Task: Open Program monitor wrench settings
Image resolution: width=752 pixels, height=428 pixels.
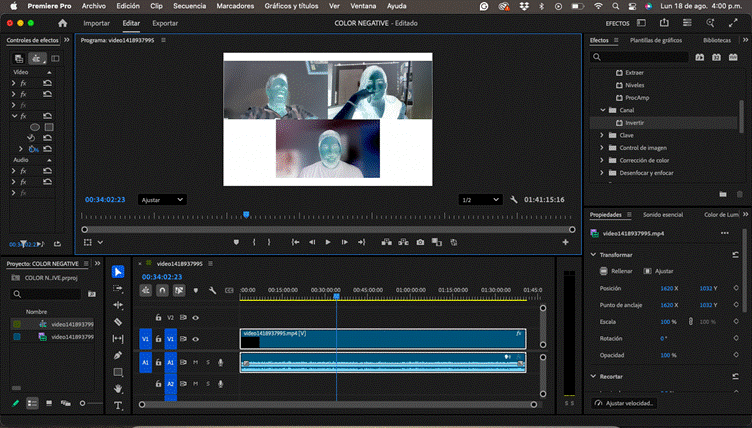Action: pyautogui.click(x=514, y=200)
